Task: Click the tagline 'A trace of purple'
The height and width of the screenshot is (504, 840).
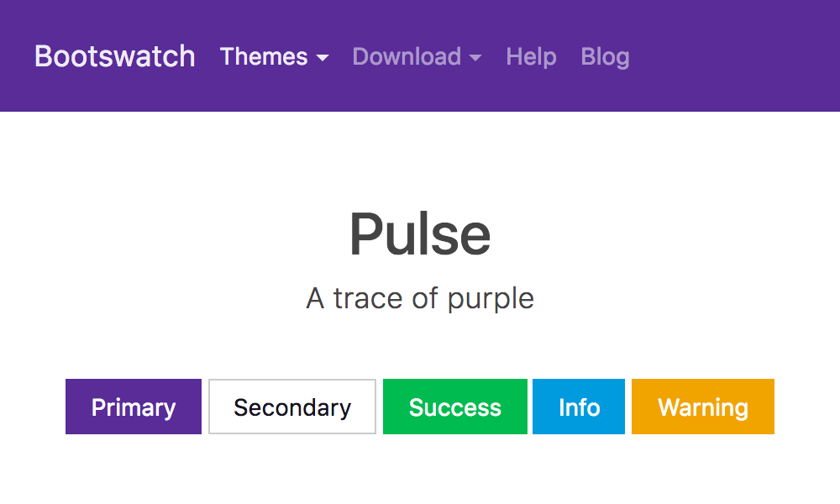Action: 420,297
